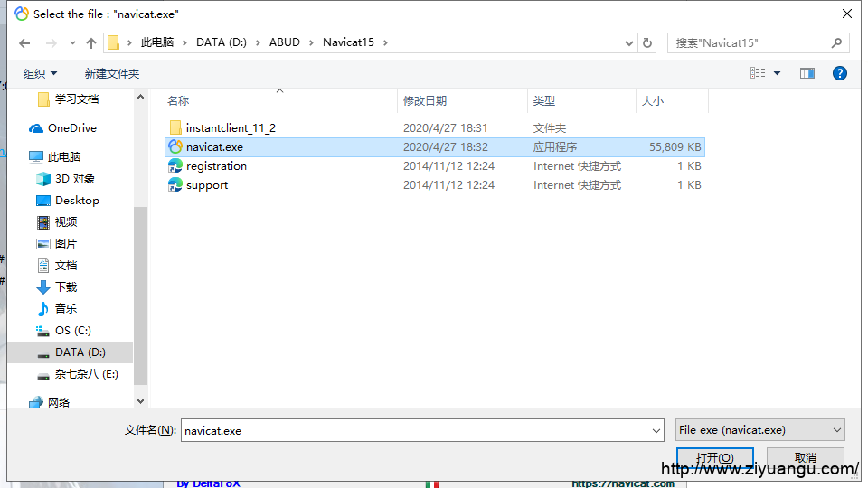Viewport: 868px width, 488px height.
Task: Click the 新建文件夹 new folder button
Action: 112,73
